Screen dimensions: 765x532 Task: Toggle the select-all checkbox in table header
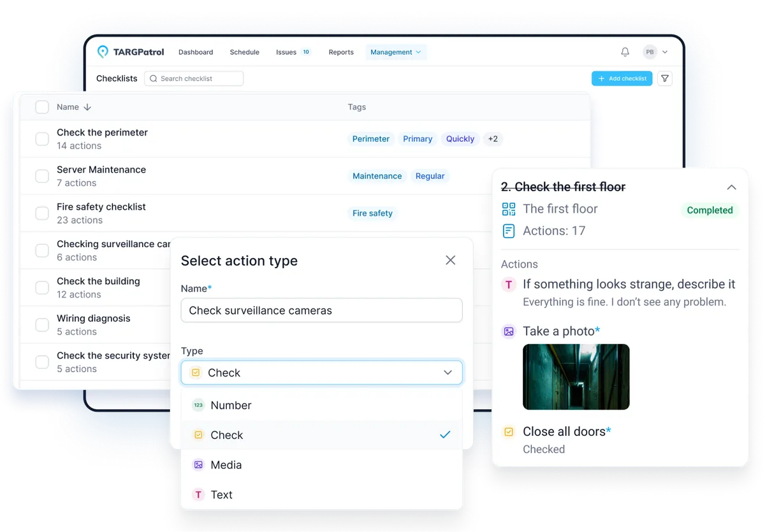[42, 107]
